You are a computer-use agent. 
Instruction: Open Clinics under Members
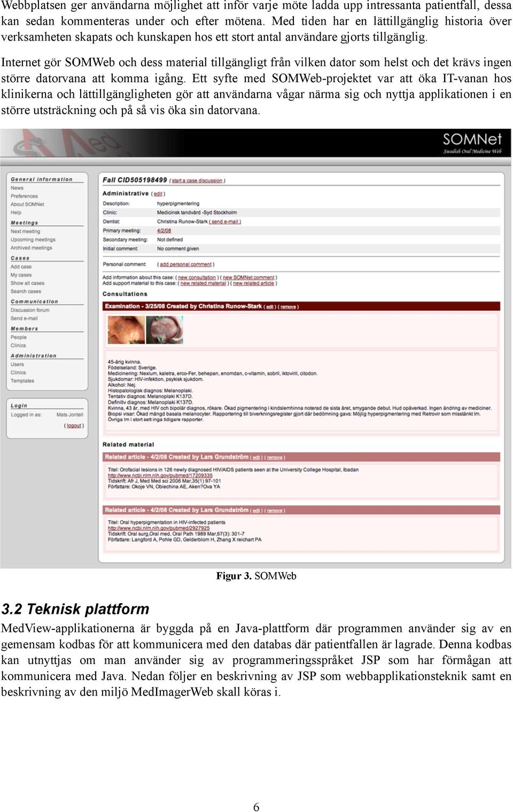tap(18, 346)
